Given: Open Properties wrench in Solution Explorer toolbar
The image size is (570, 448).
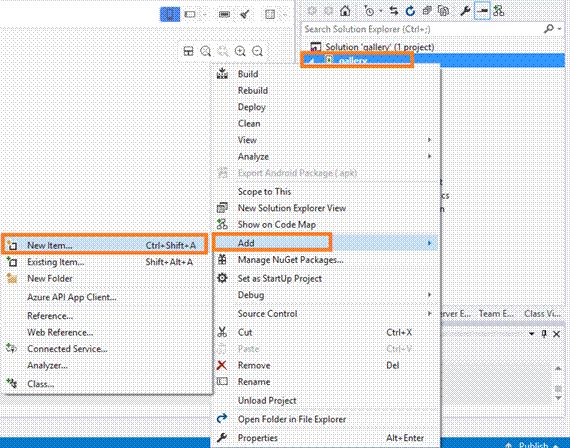Looking at the screenshot, I should (x=465, y=11).
